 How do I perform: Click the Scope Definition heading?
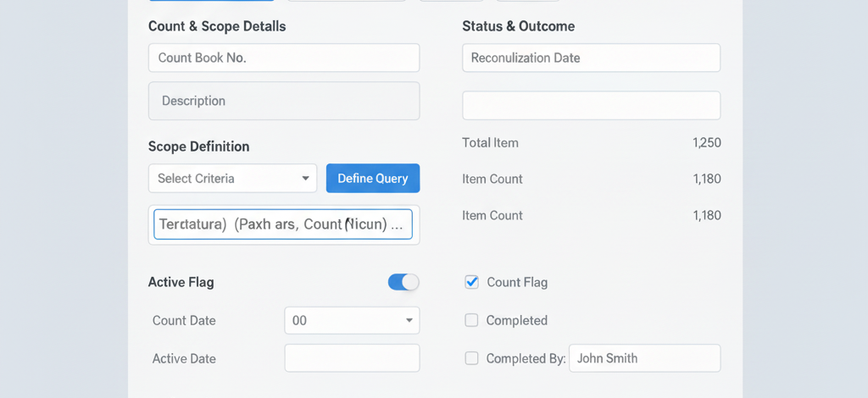[198, 146]
